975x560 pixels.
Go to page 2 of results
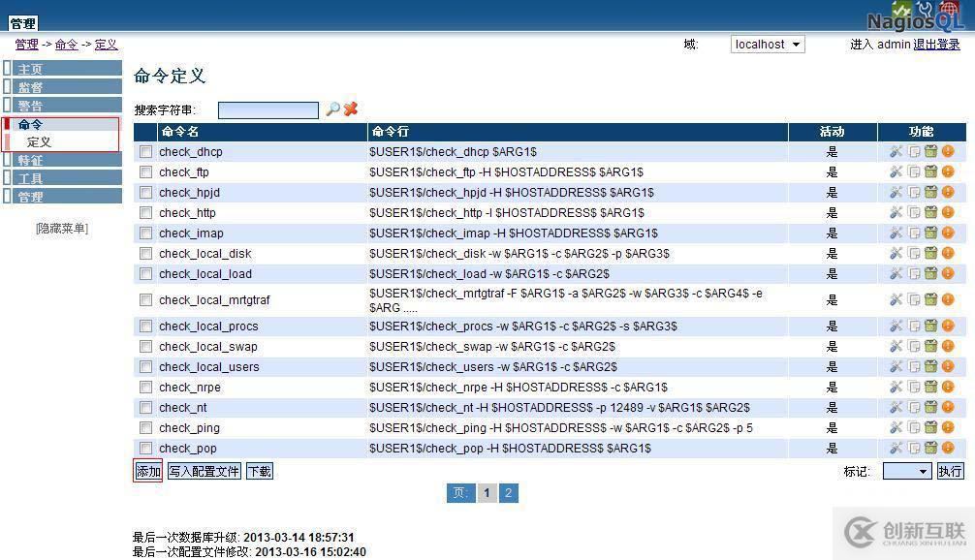[508, 493]
